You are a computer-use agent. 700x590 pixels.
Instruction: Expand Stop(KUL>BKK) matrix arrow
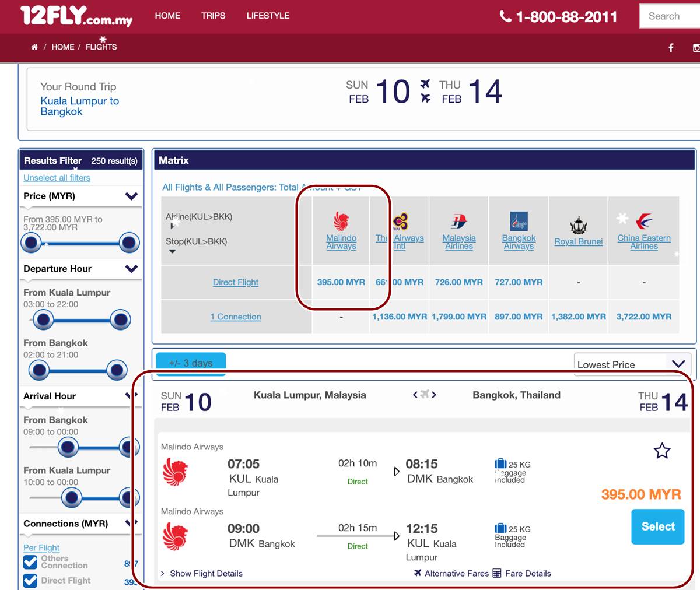click(172, 252)
